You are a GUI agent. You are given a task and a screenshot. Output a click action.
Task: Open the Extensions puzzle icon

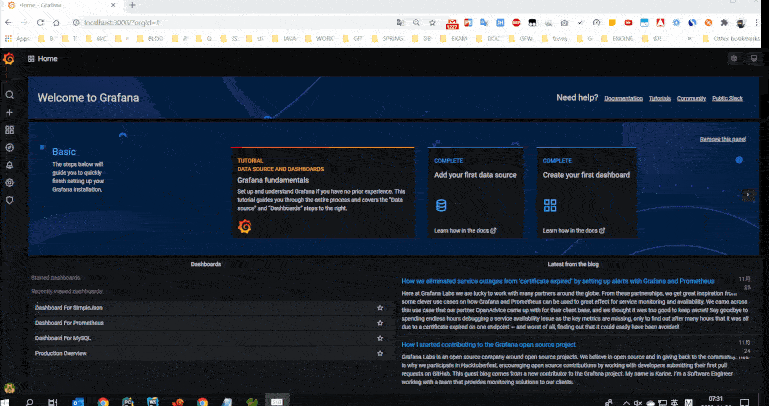(724, 23)
